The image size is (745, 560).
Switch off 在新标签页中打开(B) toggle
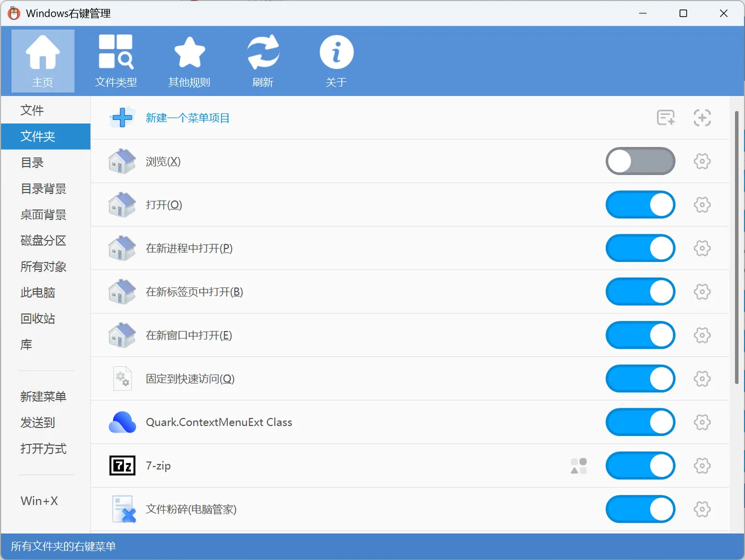pyautogui.click(x=640, y=292)
